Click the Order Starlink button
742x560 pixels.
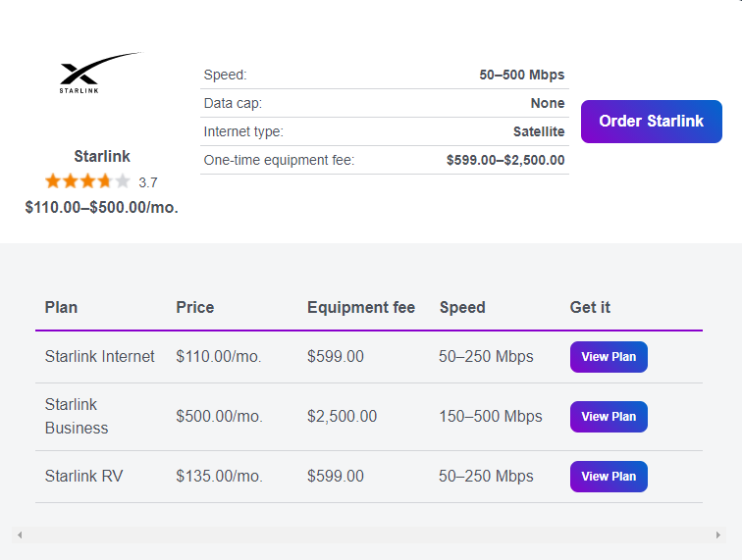651,122
